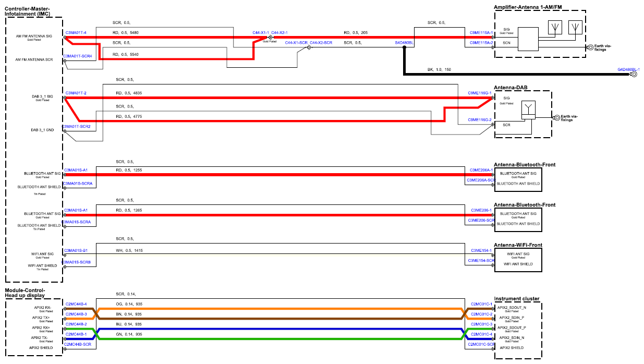Click pin label 'APIX2_SDIN_P'

[513, 318]
